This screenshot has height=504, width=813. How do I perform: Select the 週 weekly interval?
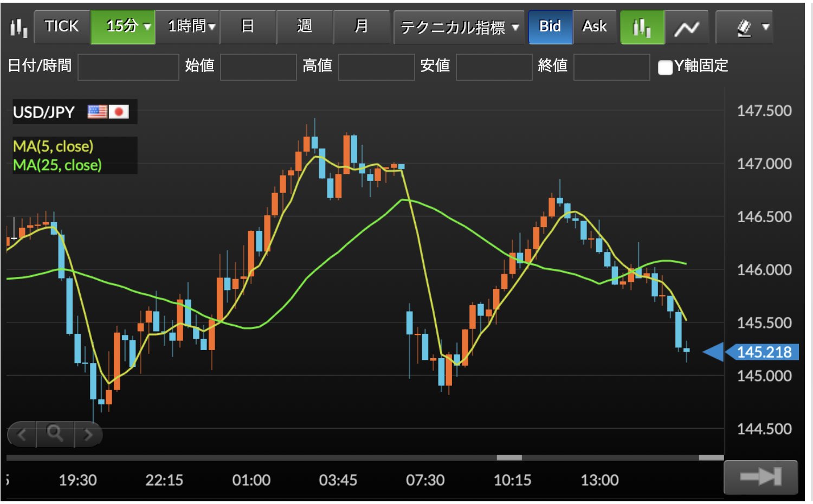[305, 27]
